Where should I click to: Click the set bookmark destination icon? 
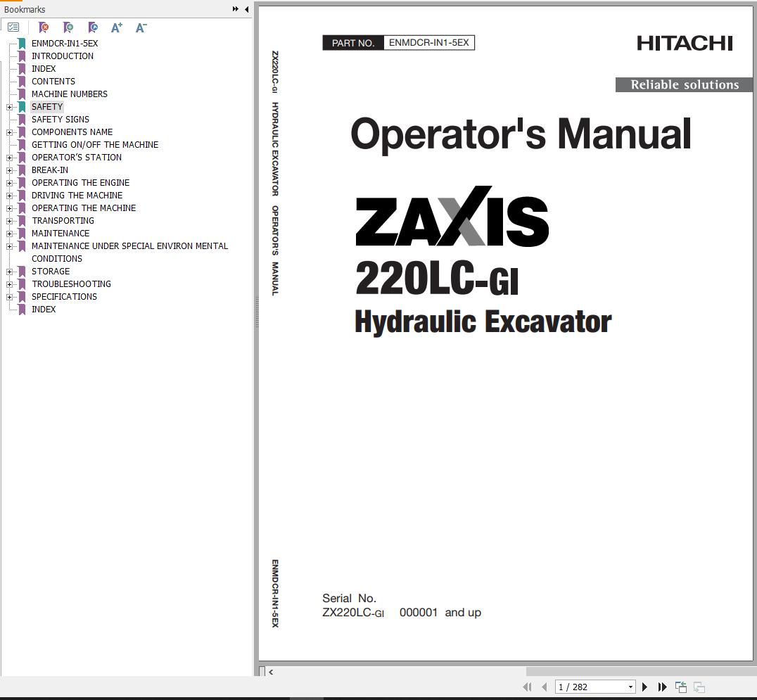coord(93,27)
